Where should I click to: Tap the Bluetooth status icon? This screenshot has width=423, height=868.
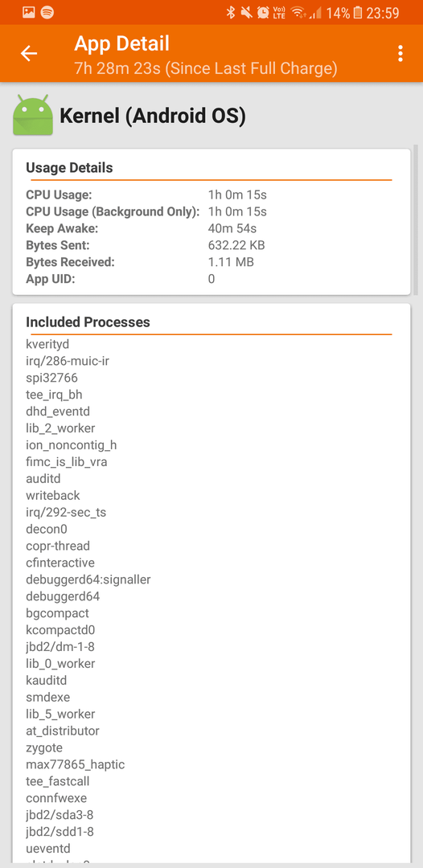[231, 12]
